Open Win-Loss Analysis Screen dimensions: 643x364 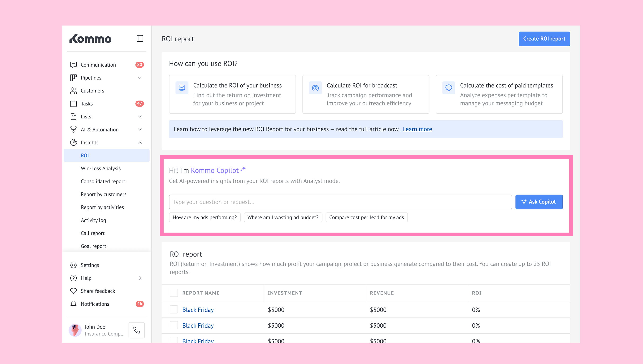100,169
